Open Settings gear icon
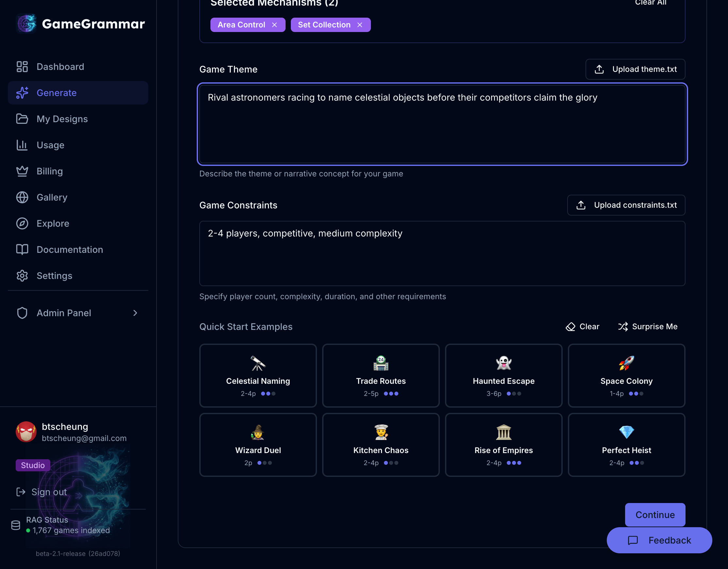 pyautogui.click(x=22, y=276)
